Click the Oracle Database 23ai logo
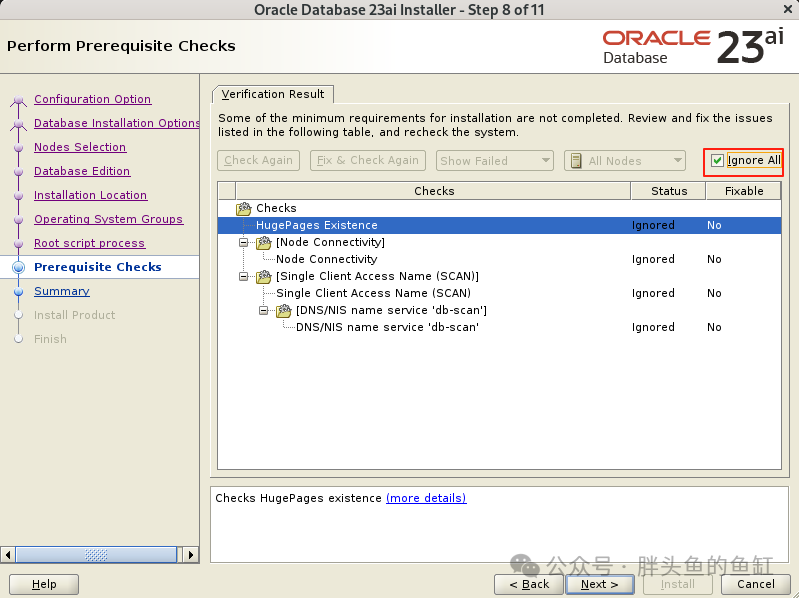The height and width of the screenshot is (598, 799). [x=693, y=46]
